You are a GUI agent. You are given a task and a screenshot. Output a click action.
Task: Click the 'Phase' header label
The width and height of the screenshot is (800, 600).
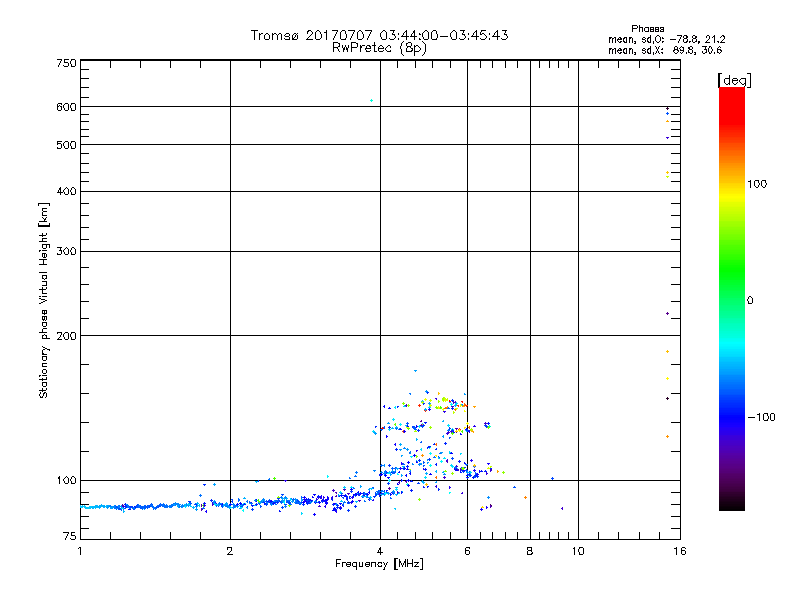(647, 29)
